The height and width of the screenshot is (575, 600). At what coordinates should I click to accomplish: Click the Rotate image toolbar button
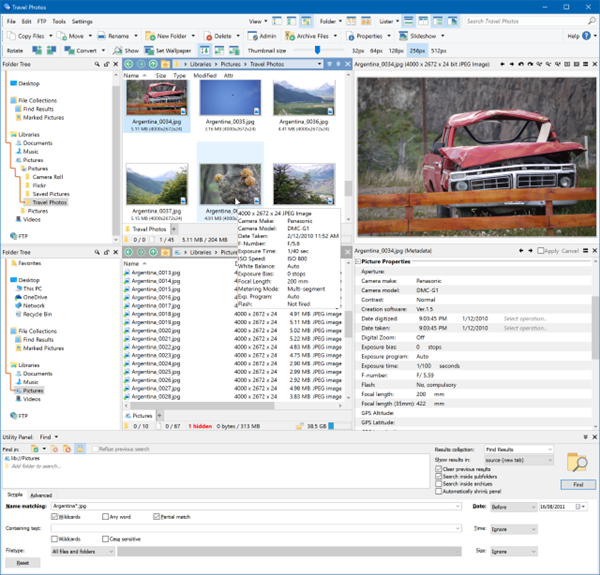(x=14, y=50)
